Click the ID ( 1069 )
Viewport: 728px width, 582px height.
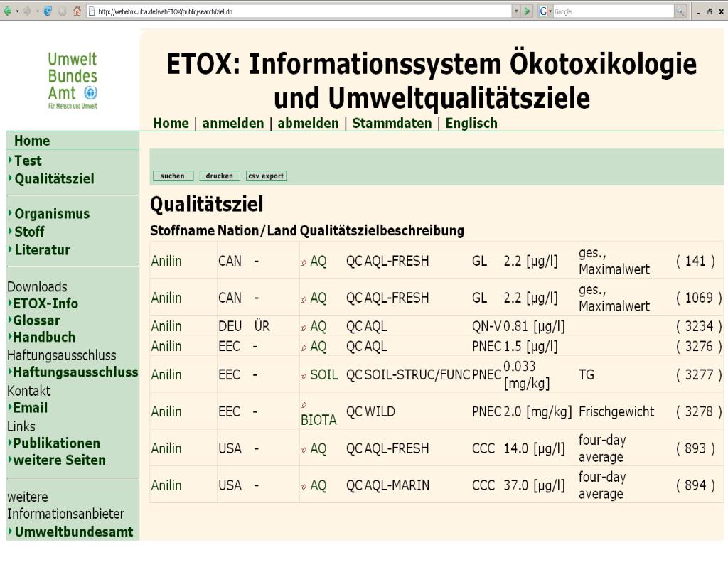(x=699, y=298)
